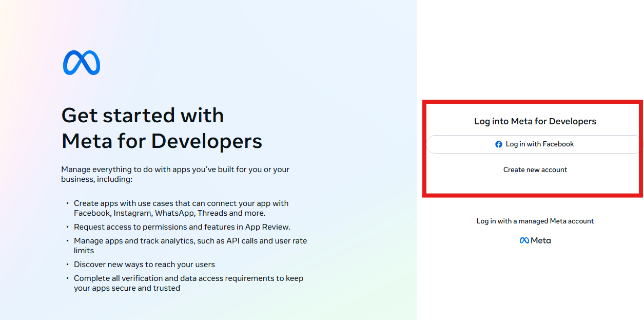
Task: Click the 'Manage everything to do with apps' paragraph
Action: click(175, 174)
